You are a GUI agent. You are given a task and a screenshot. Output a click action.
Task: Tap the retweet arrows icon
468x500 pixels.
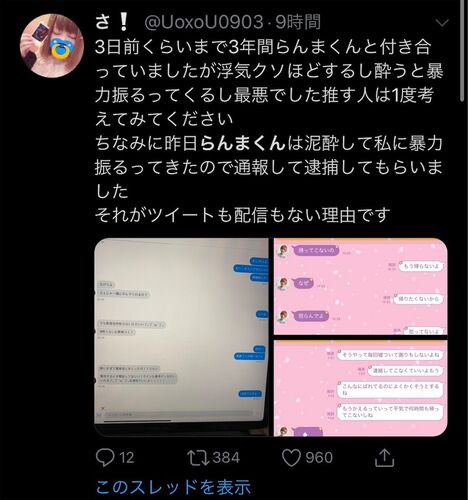198,458
